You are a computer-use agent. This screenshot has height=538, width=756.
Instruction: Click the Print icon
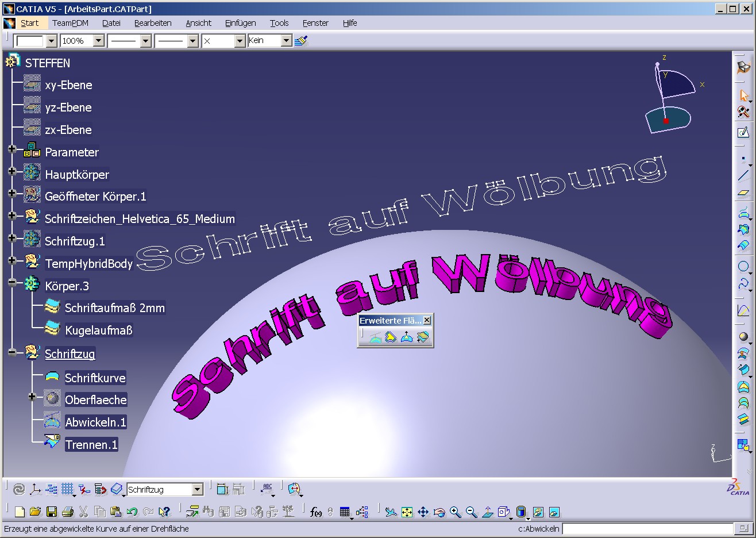click(x=67, y=512)
